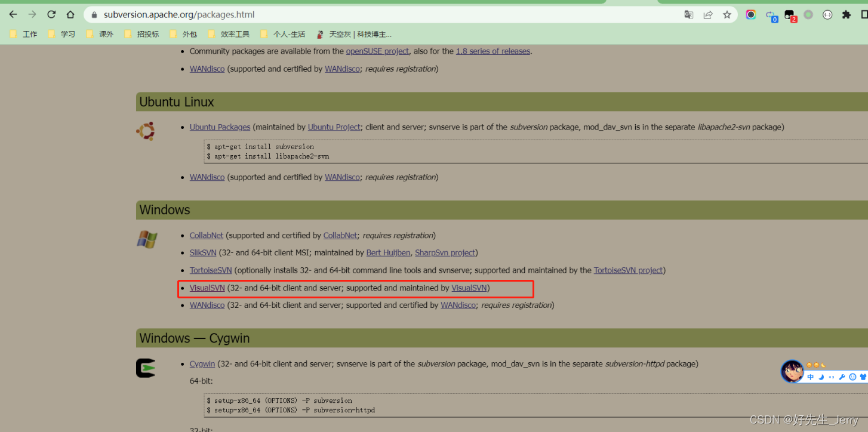Click '$ apt-get install subversion' code line
This screenshot has width=868, height=432.
260,147
